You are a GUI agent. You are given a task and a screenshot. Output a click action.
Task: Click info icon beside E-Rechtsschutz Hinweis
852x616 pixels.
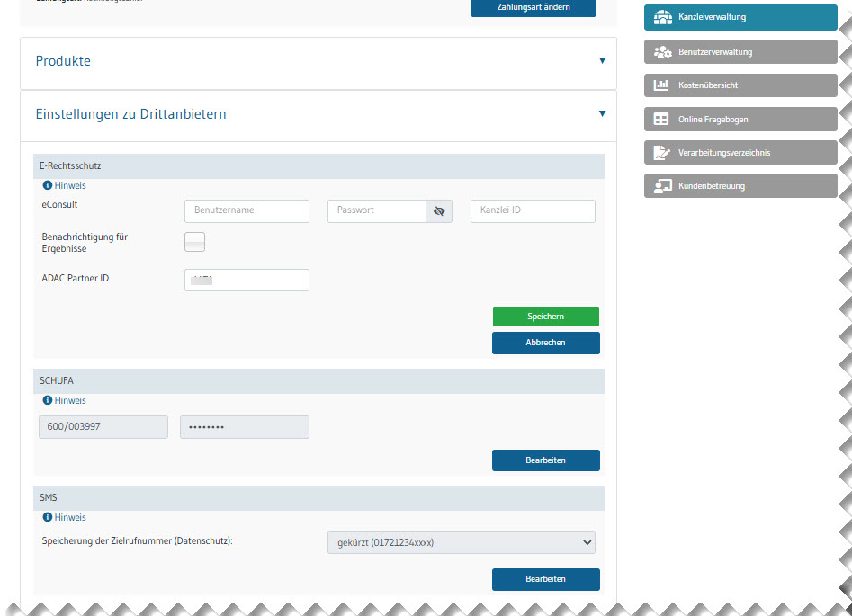click(x=48, y=185)
